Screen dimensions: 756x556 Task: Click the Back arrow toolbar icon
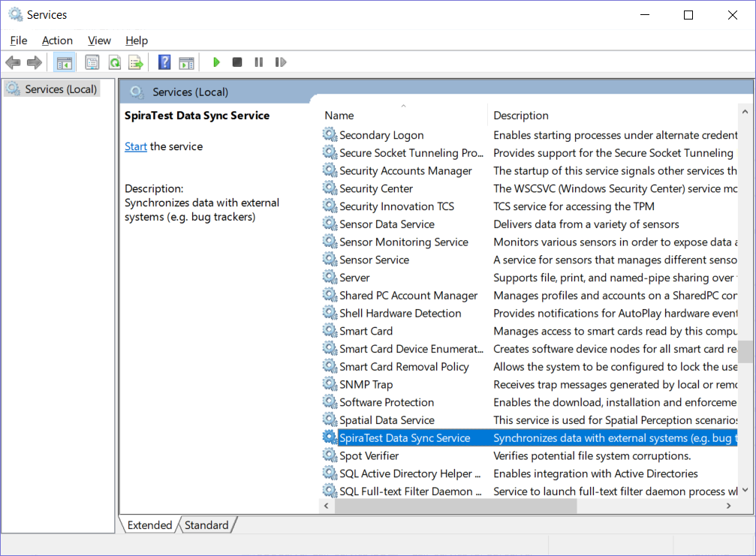[13, 62]
